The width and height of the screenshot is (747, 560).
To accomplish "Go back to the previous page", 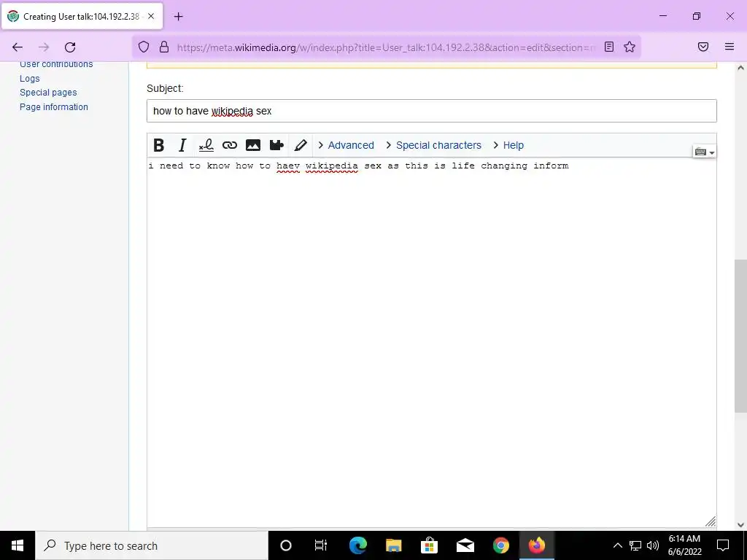I will click(18, 47).
